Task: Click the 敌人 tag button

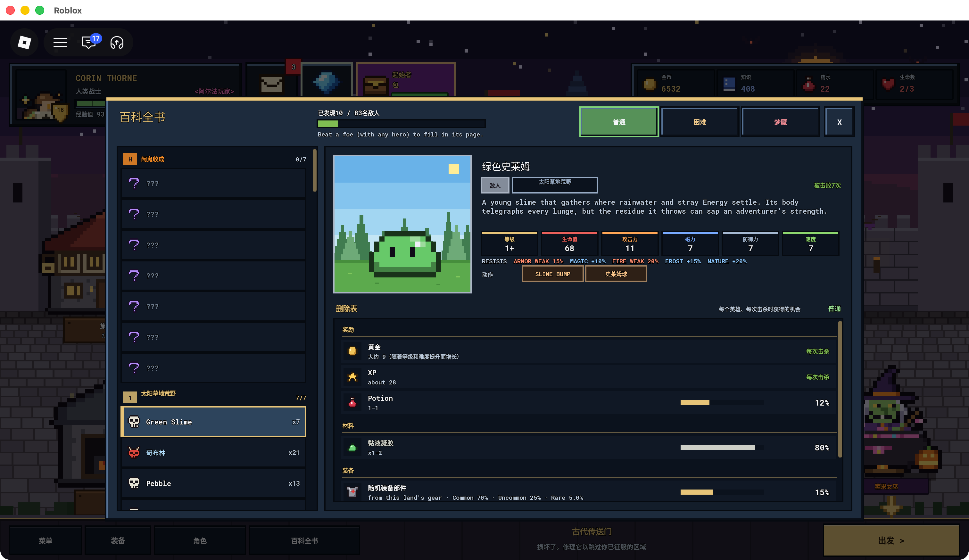Action: point(495,185)
